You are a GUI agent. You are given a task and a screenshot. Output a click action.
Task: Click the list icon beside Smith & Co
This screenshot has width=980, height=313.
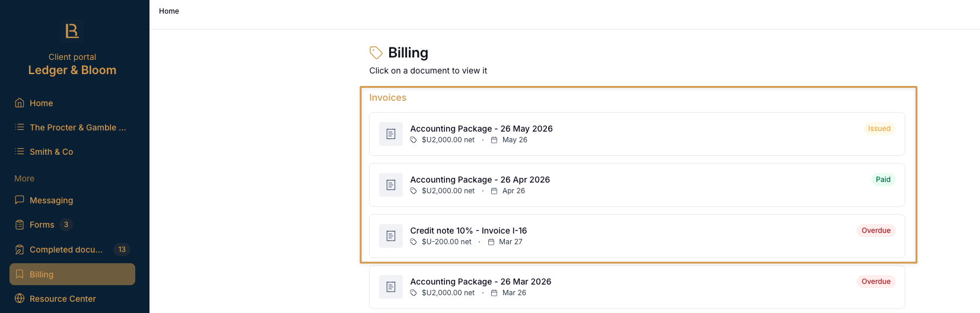20,151
